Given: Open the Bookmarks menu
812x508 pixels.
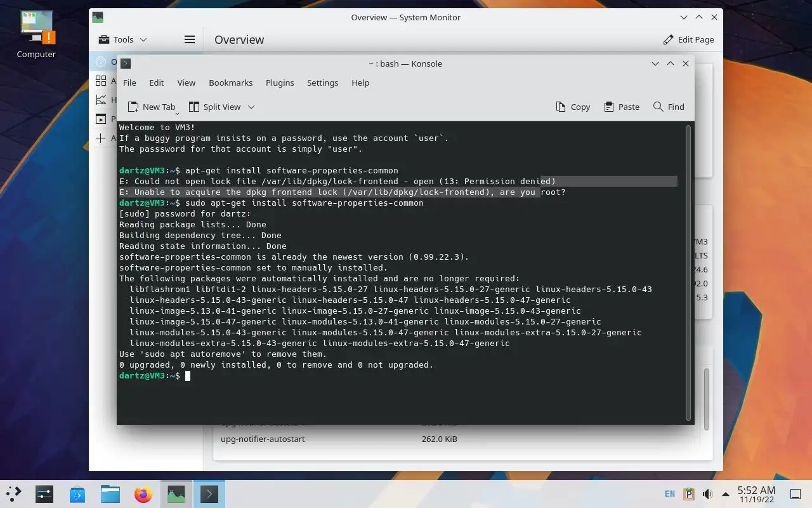Looking at the screenshot, I should click(231, 83).
